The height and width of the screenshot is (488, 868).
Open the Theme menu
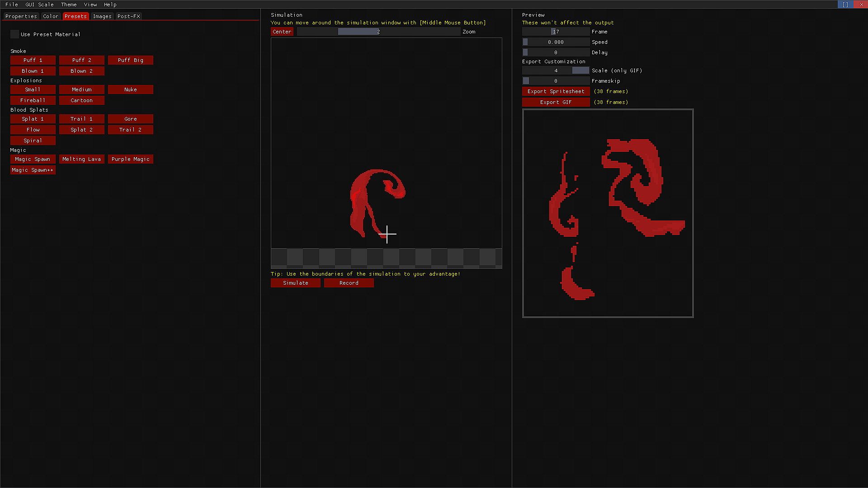[x=69, y=5]
